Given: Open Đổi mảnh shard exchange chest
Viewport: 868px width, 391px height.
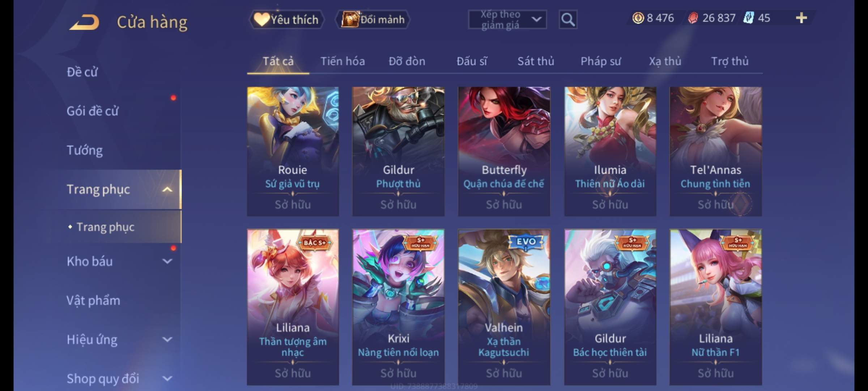Looking at the screenshot, I should 373,20.
